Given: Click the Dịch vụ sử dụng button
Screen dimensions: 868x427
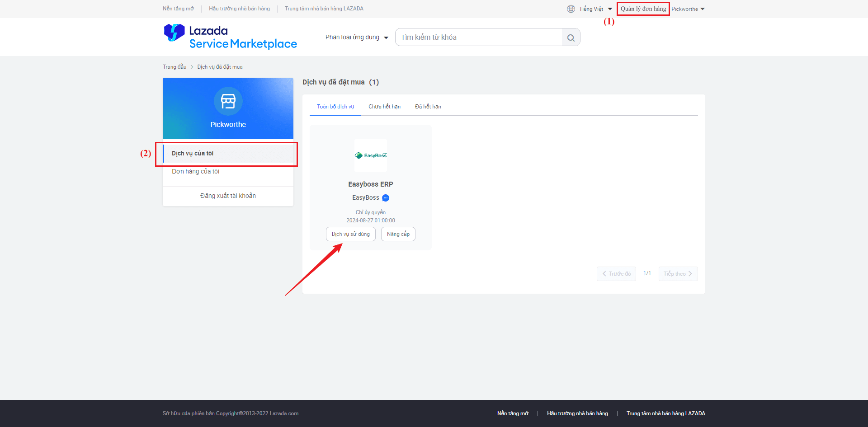Looking at the screenshot, I should (x=351, y=234).
